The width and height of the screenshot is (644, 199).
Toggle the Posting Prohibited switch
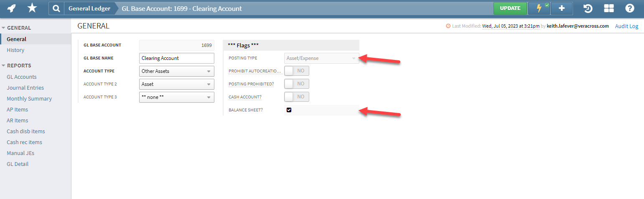click(x=296, y=84)
